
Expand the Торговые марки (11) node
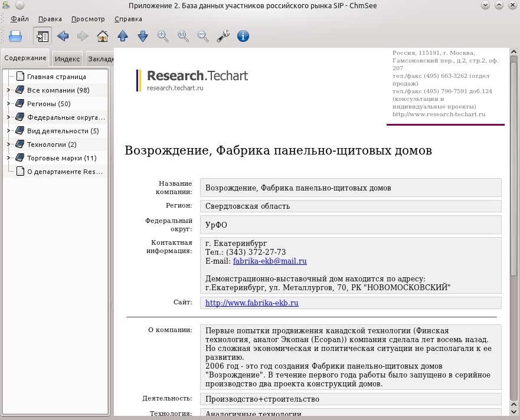9,157
